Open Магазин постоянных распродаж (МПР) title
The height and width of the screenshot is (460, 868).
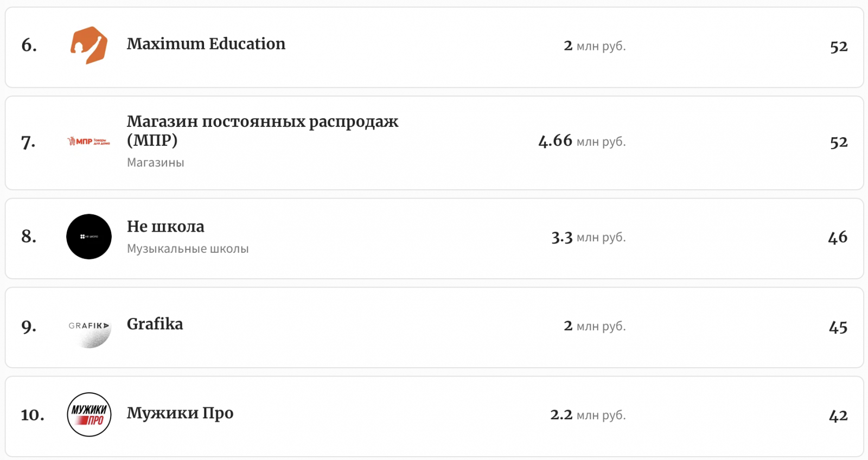pos(263,131)
